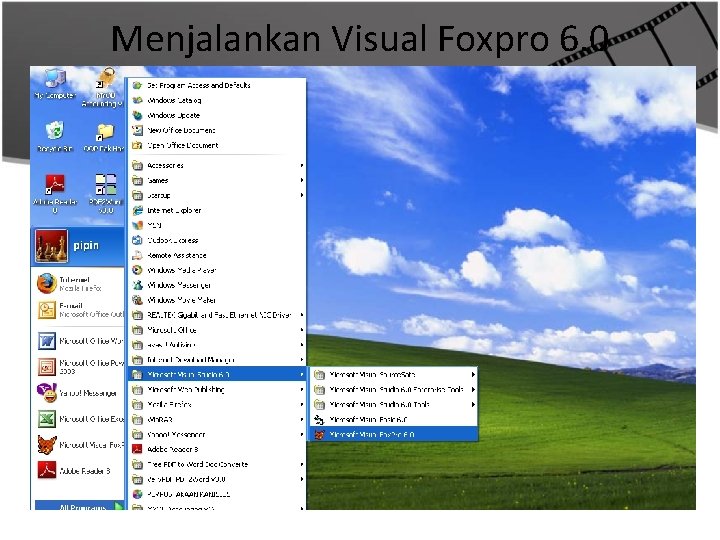Start Windows Messenger

coord(216,285)
